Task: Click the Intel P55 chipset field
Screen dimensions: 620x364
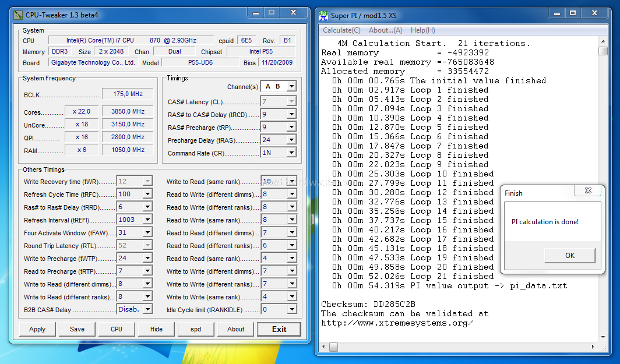Action: coord(261,51)
